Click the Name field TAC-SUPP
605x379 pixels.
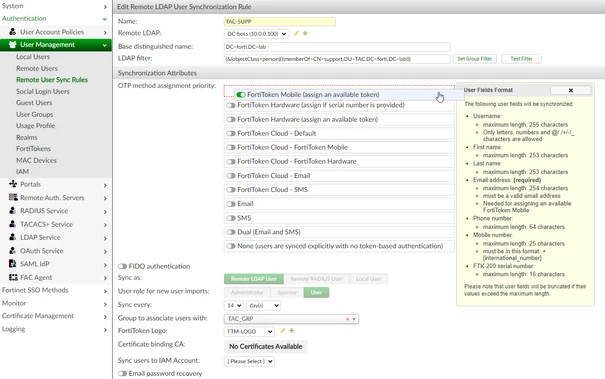[280, 22]
